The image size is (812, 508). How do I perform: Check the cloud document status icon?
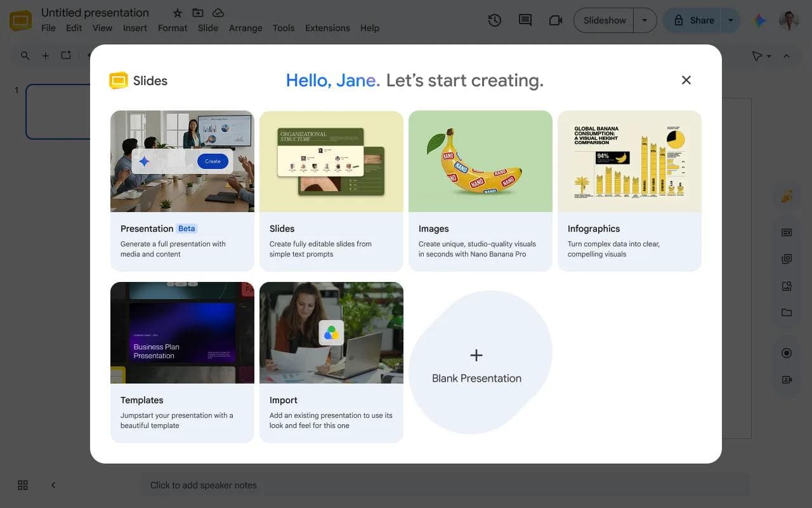218,13
